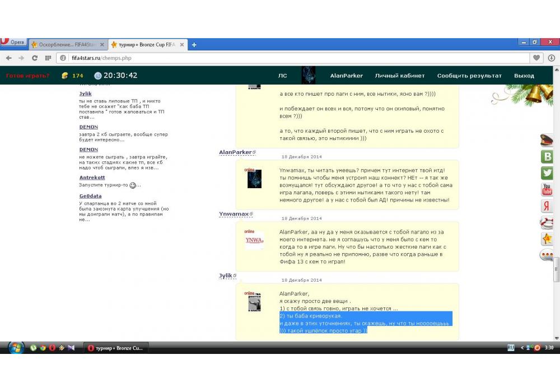The width and height of the screenshot is (560, 392).
Task: Open the YouTube icon in sidebar
Action: click(547, 190)
